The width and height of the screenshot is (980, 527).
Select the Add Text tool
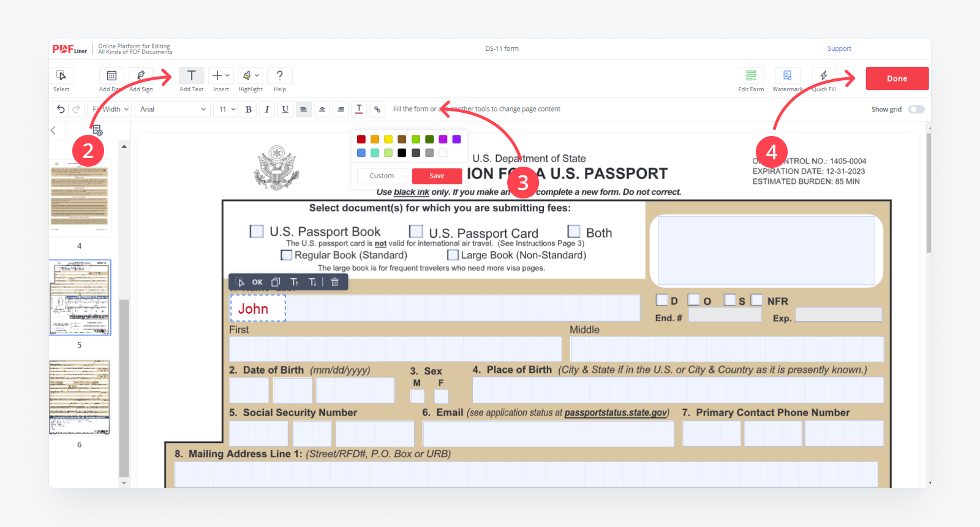(x=191, y=76)
